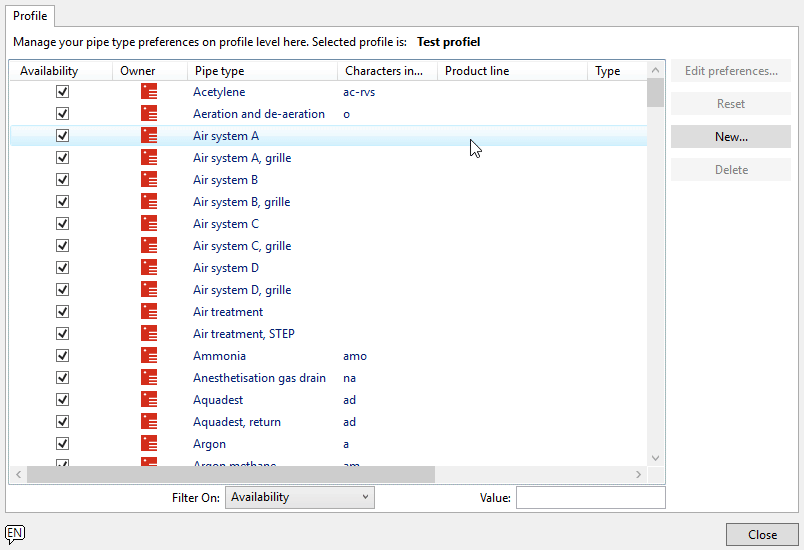Create a new pipe type with New...

click(x=731, y=137)
